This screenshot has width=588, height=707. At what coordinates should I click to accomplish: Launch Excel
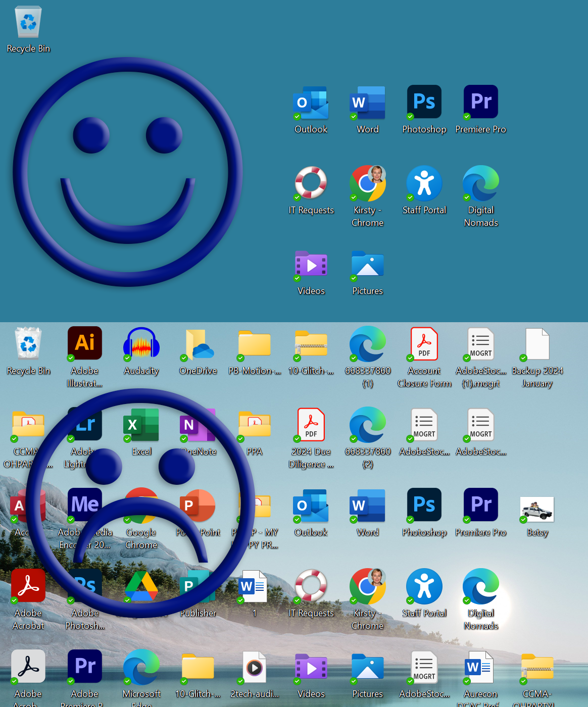pyautogui.click(x=141, y=424)
